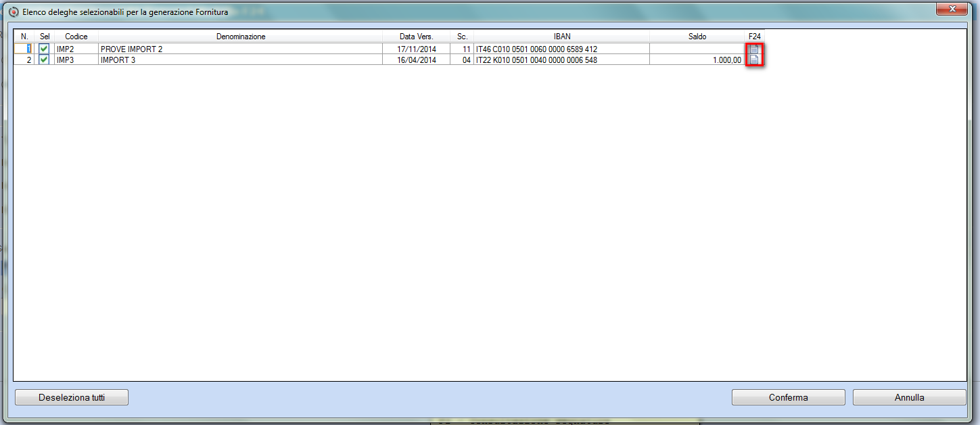This screenshot has width=980, height=425.
Task: Sort by the Data Vers. column header
Action: pos(417,37)
